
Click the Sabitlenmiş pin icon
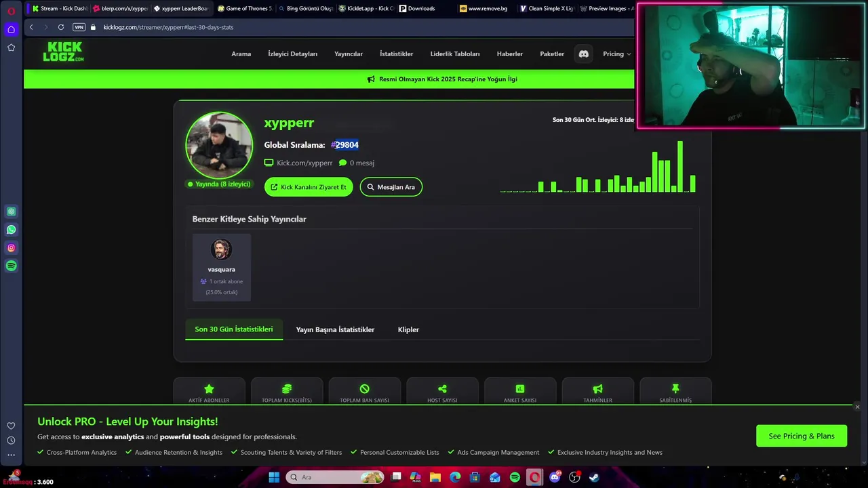click(675, 388)
